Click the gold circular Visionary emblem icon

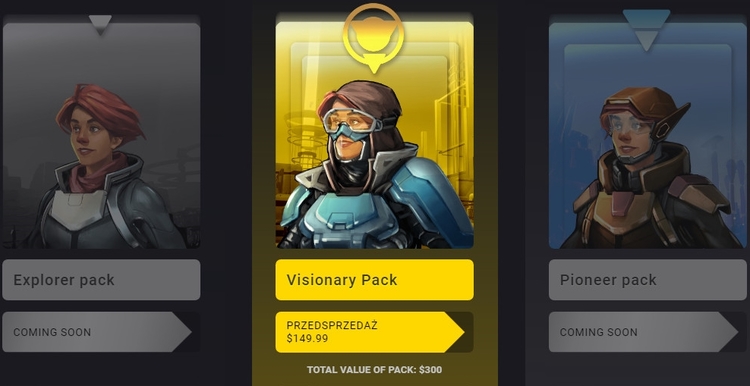click(374, 38)
